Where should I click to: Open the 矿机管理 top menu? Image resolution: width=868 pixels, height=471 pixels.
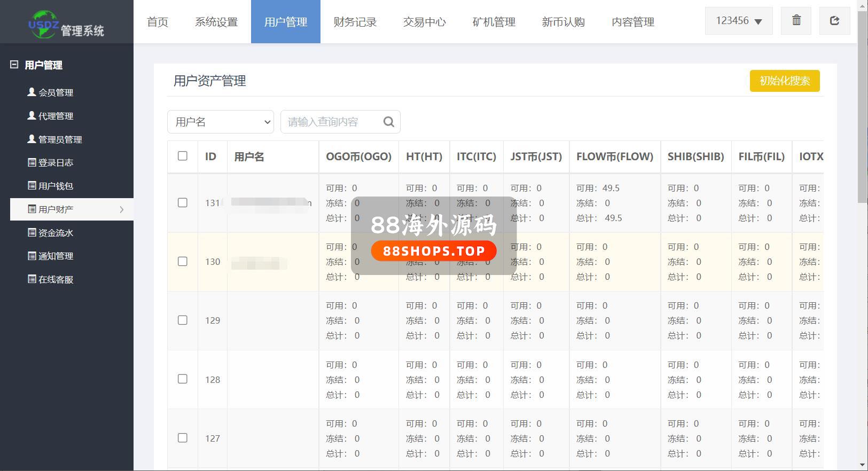494,22
